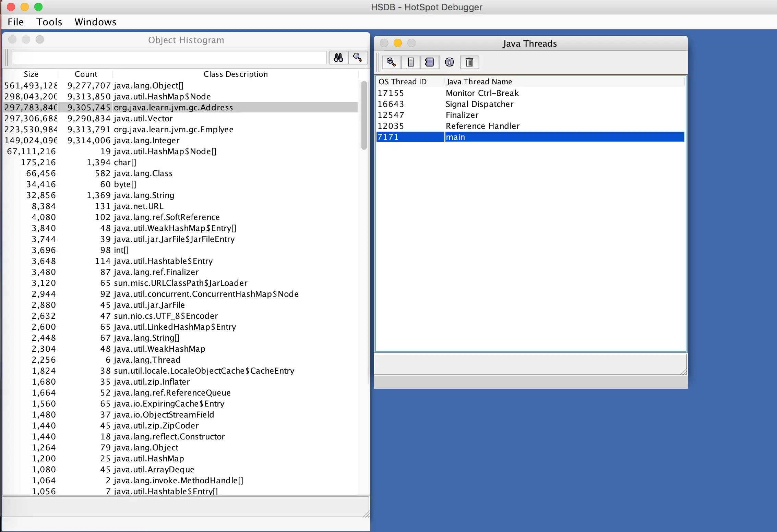
Task: Click Java Threads yellow minimize button
Action: click(x=397, y=43)
